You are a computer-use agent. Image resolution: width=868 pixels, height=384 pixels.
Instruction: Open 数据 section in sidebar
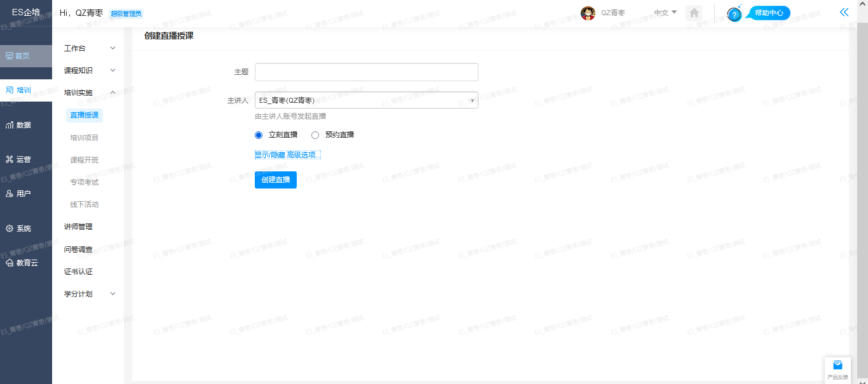coord(26,125)
